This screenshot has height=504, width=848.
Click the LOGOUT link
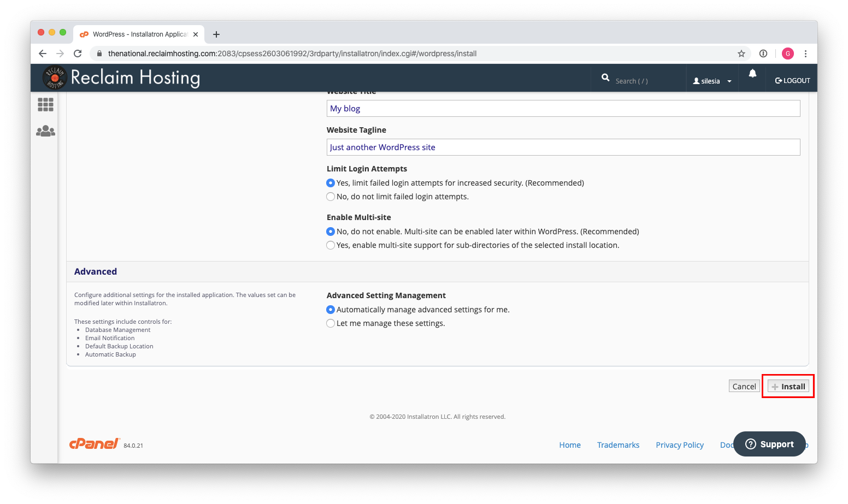[792, 80]
